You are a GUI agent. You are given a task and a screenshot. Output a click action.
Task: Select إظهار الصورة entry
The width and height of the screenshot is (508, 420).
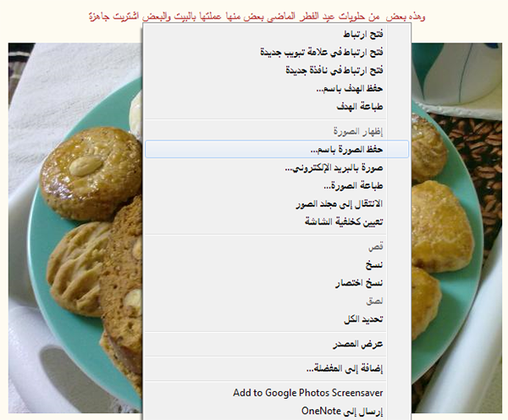point(277,131)
